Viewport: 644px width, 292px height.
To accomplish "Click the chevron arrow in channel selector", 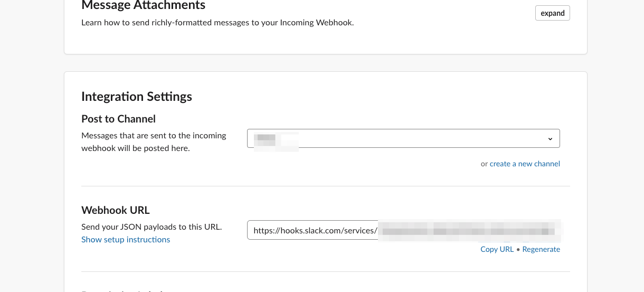I will 550,139.
